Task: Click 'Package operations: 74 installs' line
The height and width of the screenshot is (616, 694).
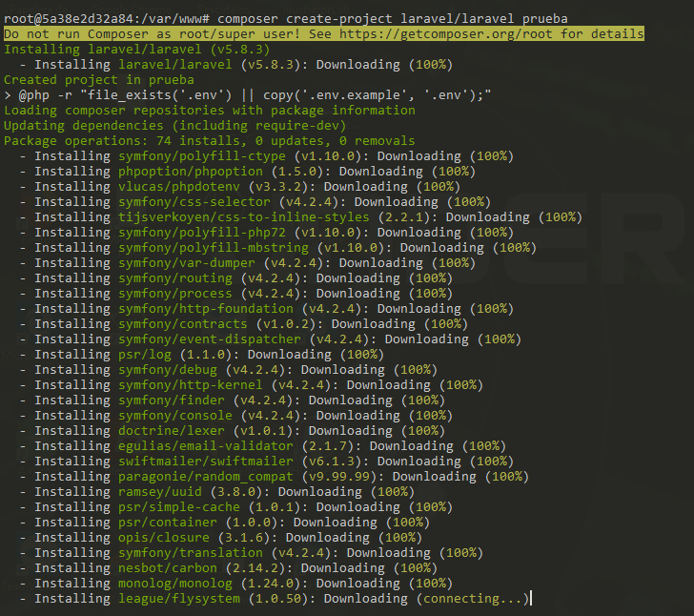Action: (x=210, y=141)
